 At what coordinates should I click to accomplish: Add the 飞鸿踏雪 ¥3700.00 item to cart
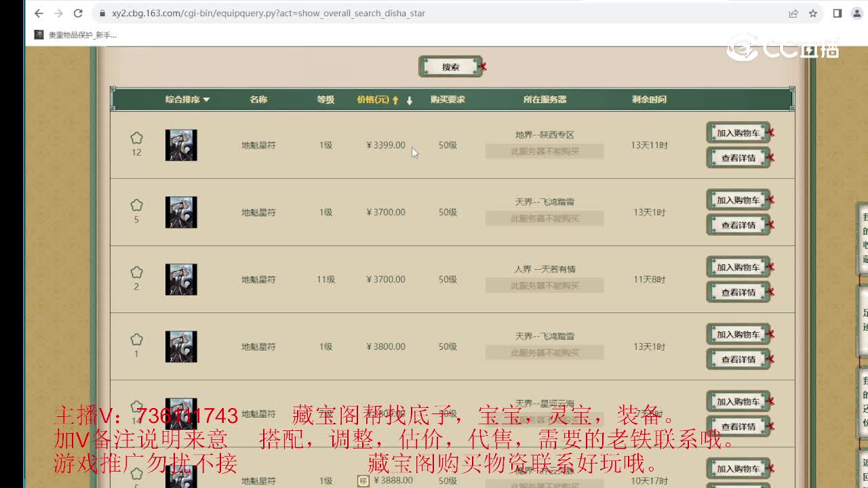738,200
